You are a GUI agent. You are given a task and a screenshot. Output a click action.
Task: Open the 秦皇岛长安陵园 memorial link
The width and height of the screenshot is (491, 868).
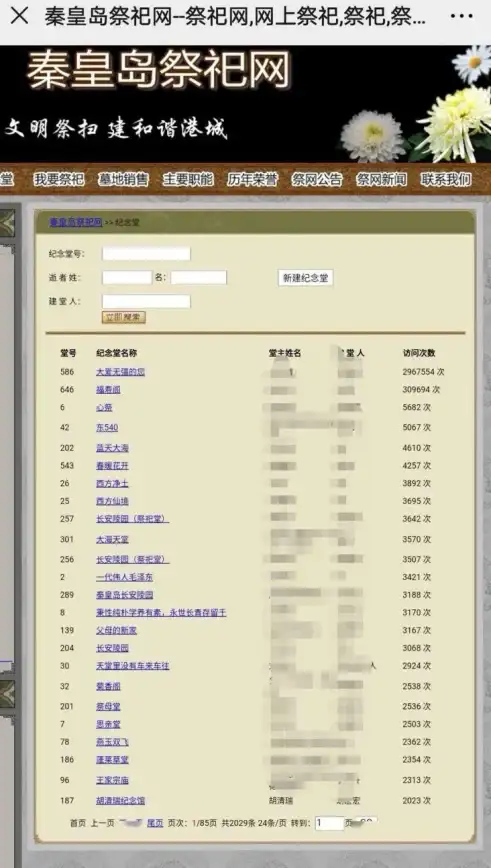point(125,595)
